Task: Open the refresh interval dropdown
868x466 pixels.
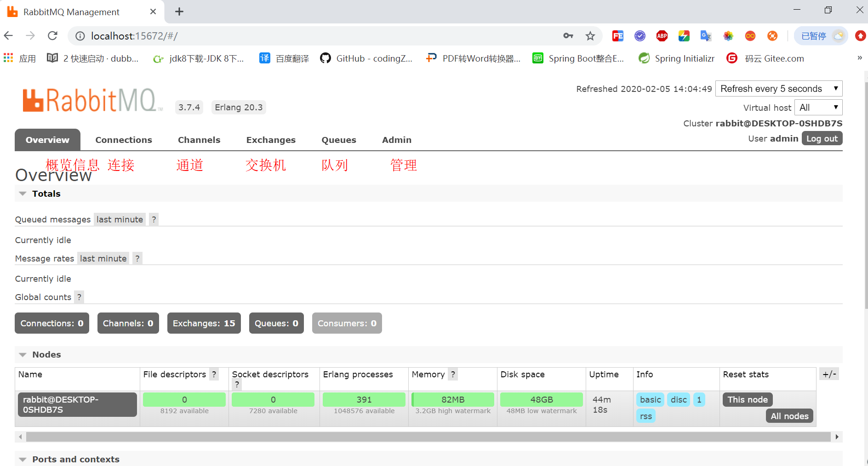Action: (779, 89)
